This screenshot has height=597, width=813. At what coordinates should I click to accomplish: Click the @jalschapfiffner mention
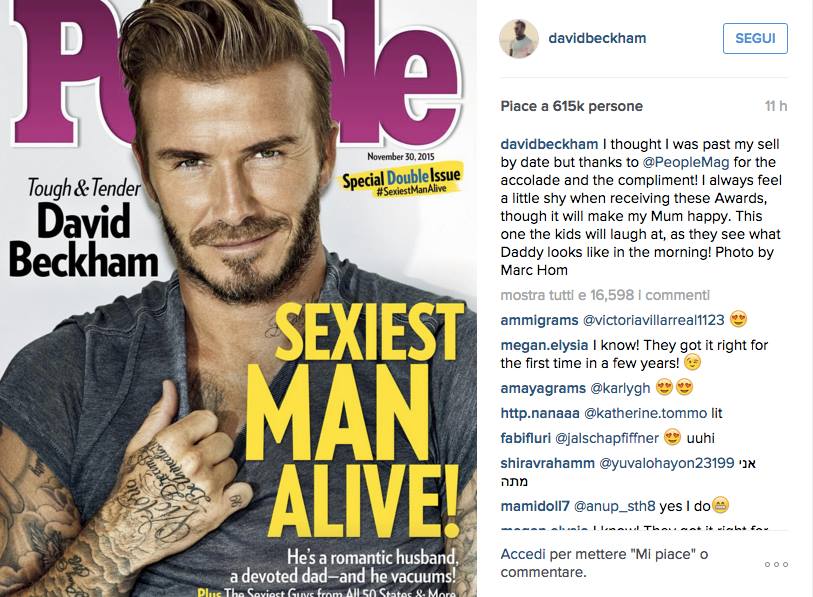tap(607, 438)
